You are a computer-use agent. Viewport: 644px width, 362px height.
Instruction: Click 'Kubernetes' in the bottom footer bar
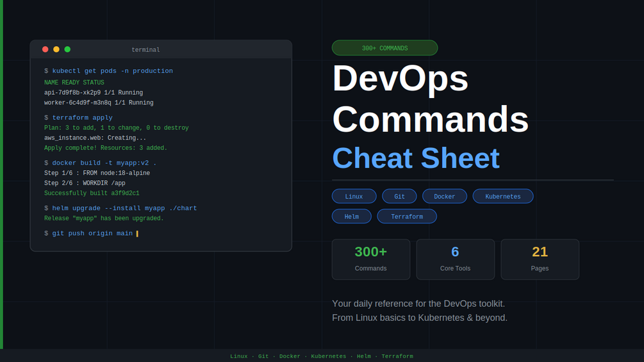click(x=329, y=356)
